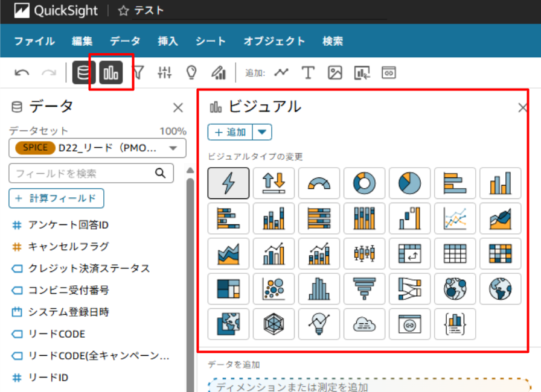Click the + 計算フィールド button
The image size is (541, 392).
point(56,198)
